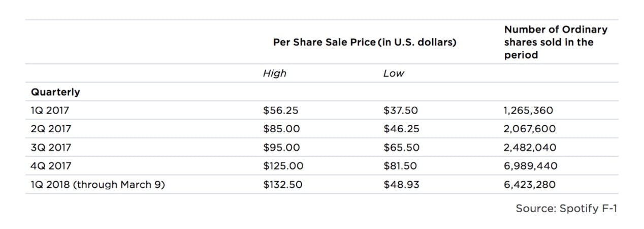644x229 pixels.
Task: Select the 1,265,360 shares sold cell
Action: click(529, 110)
